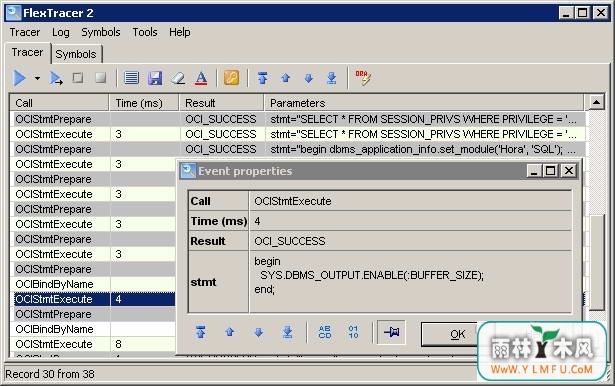The height and width of the screenshot is (386, 615).
Task: Maximize the Event properties window
Action: click(x=550, y=171)
